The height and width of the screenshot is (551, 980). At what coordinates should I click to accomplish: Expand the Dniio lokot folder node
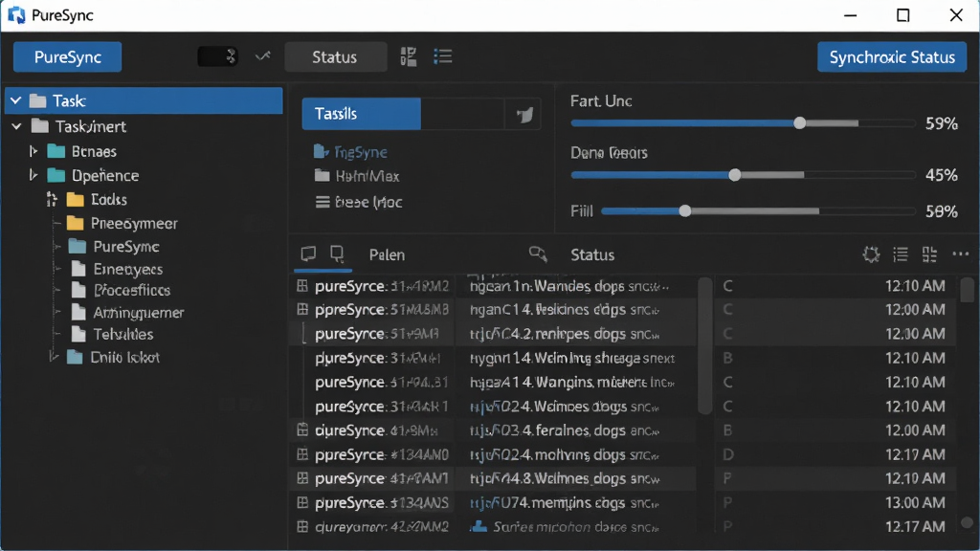pos(54,357)
